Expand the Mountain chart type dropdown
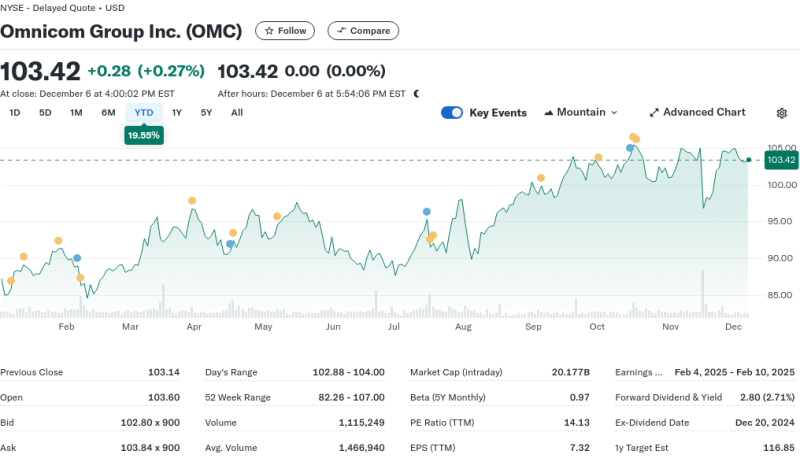This screenshot has width=800, height=469. tap(581, 112)
